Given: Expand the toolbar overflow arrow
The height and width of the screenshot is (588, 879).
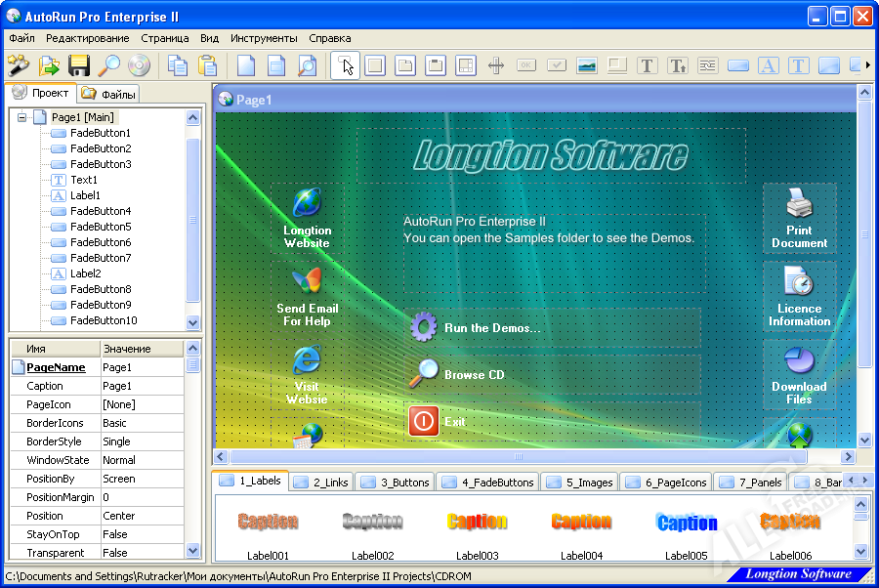Looking at the screenshot, I should coord(866,65).
